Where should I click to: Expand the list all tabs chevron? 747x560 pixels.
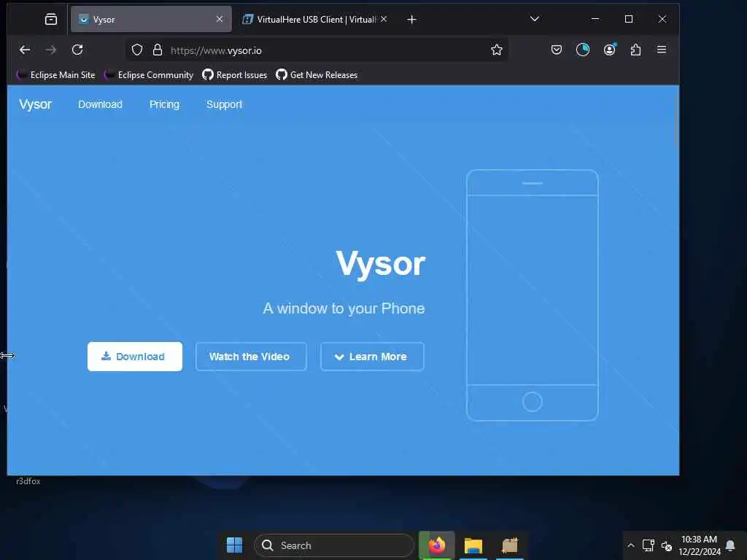pos(535,19)
